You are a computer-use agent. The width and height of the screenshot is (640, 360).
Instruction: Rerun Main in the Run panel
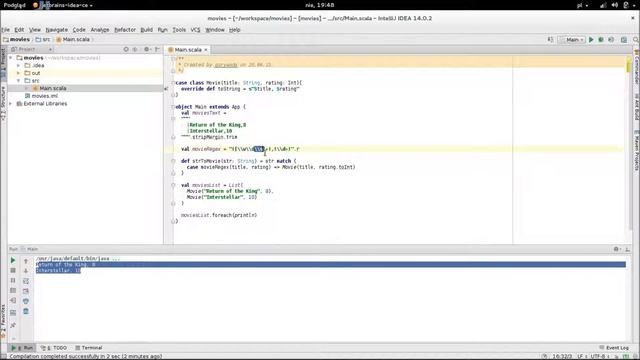pyautogui.click(x=13, y=260)
